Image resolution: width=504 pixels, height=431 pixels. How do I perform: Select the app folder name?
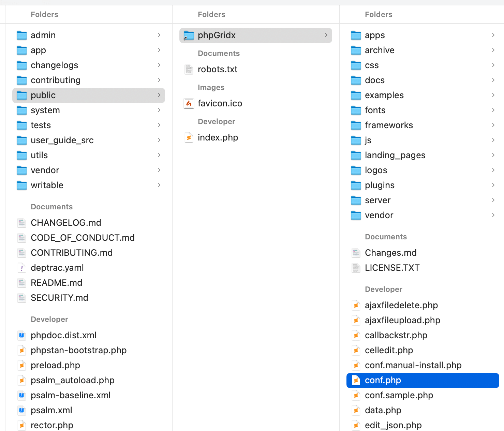point(38,50)
